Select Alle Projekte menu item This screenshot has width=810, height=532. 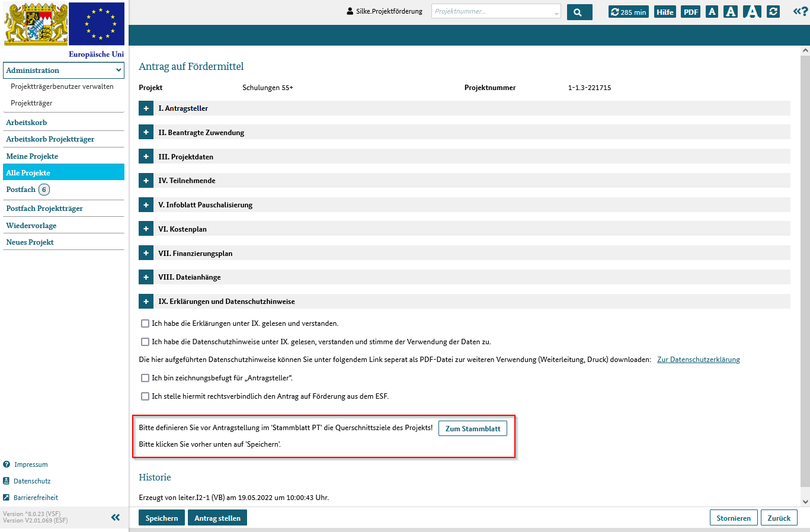(64, 173)
